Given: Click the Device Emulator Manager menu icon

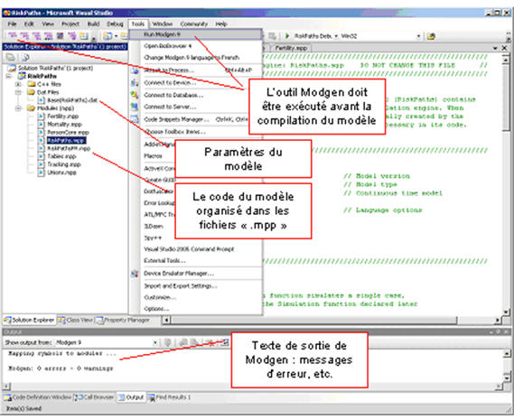Looking at the screenshot, I should (135, 274).
